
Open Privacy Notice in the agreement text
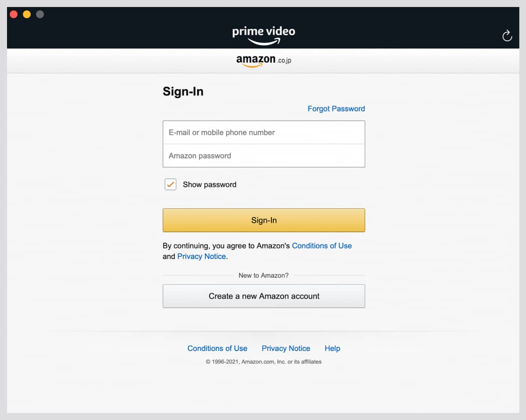pyautogui.click(x=201, y=256)
